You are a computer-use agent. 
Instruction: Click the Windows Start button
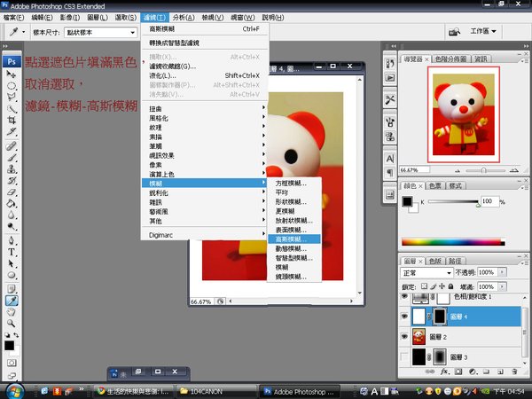coord(15,392)
